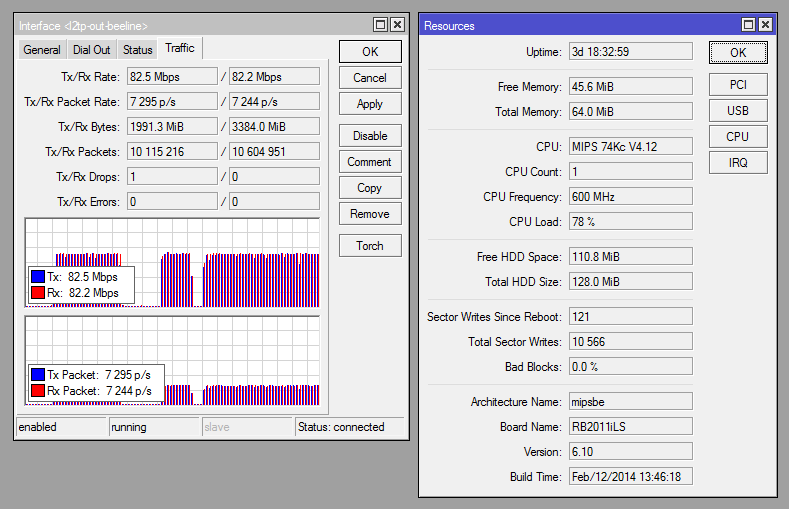Close the Interface l2tp-out-beeline window
The image size is (789, 509).
[x=397, y=24]
